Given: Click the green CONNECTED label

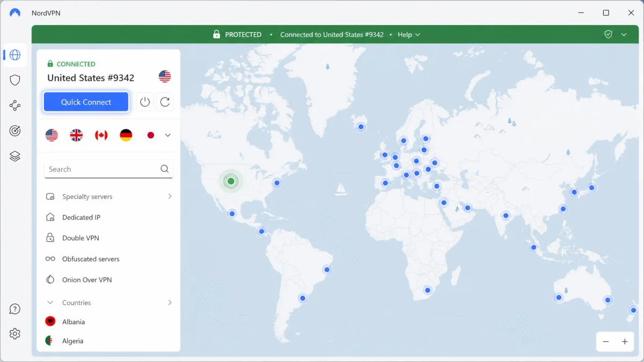Looking at the screenshot, I should pyautogui.click(x=76, y=64).
